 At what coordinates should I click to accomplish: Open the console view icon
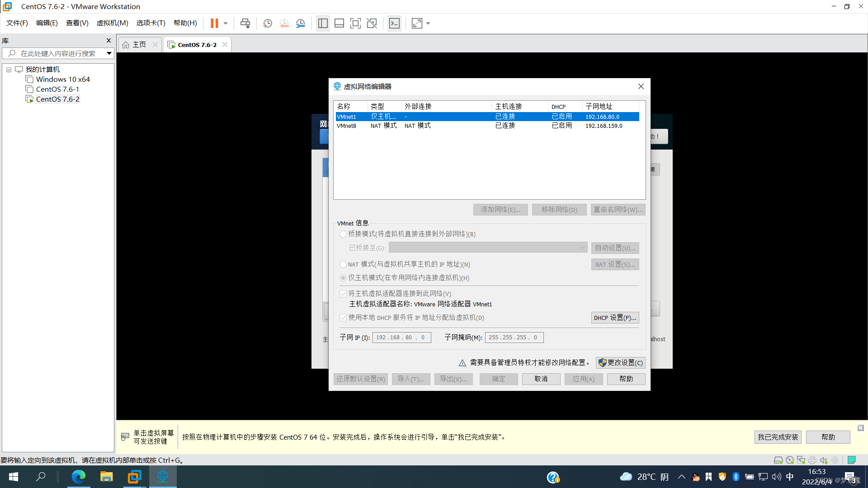click(x=394, y=23)
